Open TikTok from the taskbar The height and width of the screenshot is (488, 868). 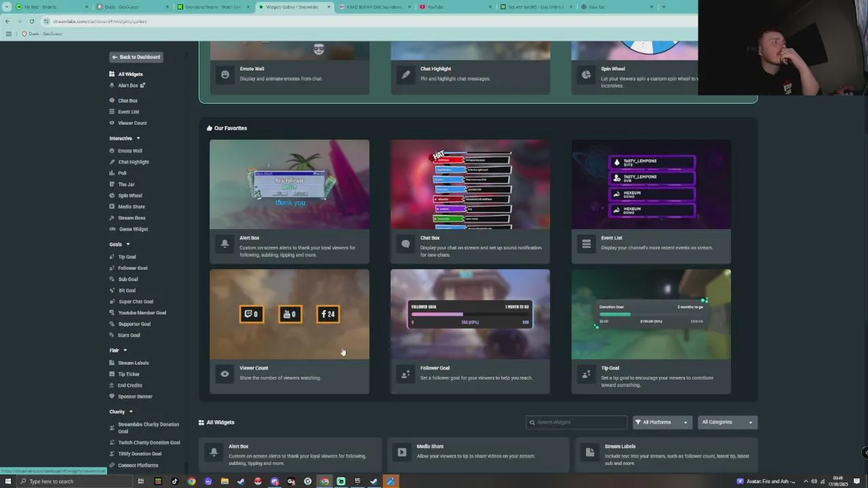[x=174, y=481]
